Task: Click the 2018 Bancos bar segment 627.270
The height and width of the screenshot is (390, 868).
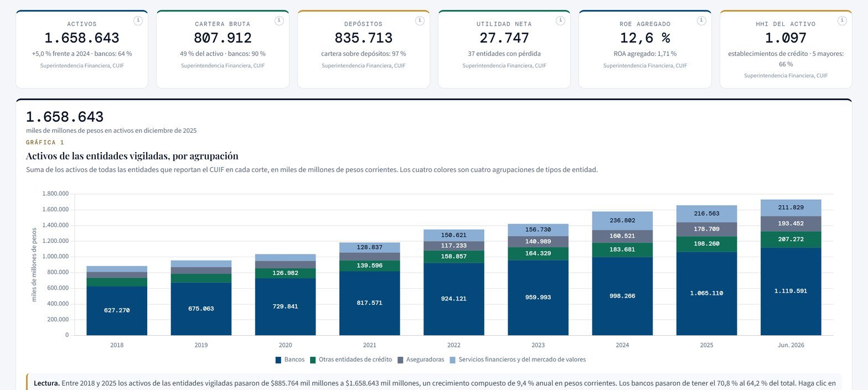Action: coord(117,310)
